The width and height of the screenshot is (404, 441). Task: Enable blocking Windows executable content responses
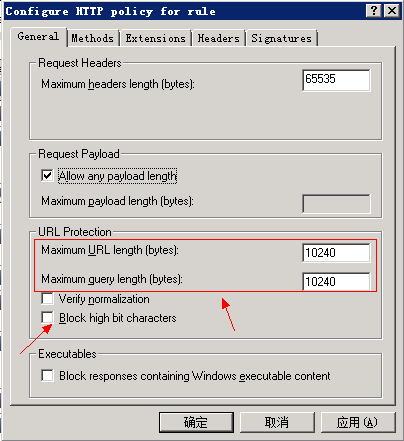pyautogui.click(x=47, y=376)
